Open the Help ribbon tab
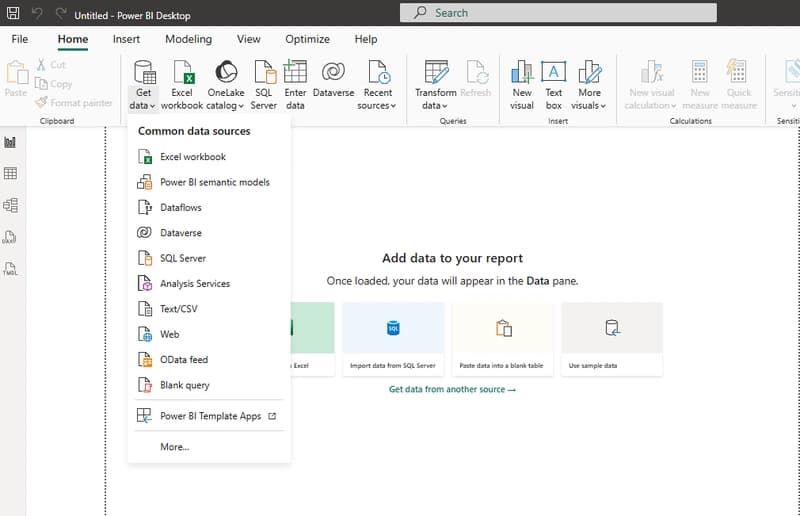This screenshot has height=516, width=800. (x=365, y=39)
